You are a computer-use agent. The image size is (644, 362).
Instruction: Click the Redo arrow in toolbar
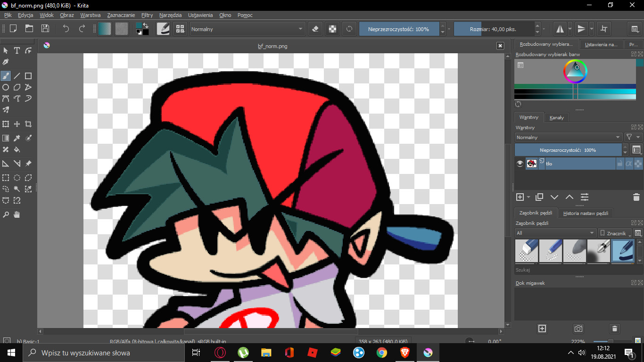82,29
